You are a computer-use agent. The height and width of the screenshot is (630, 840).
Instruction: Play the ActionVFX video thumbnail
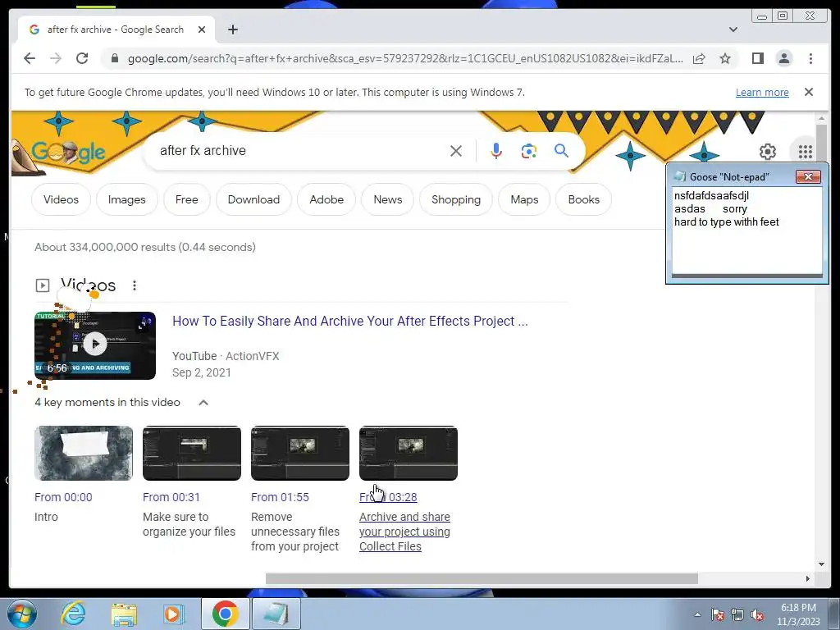[x=95, y=345]
